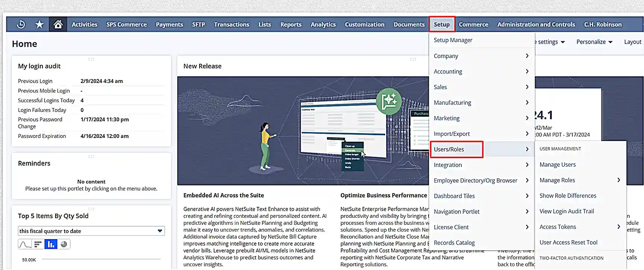Open the Documents menu
Image resolution: width=644 pixels, height=270 pixels.
[409, 24]
